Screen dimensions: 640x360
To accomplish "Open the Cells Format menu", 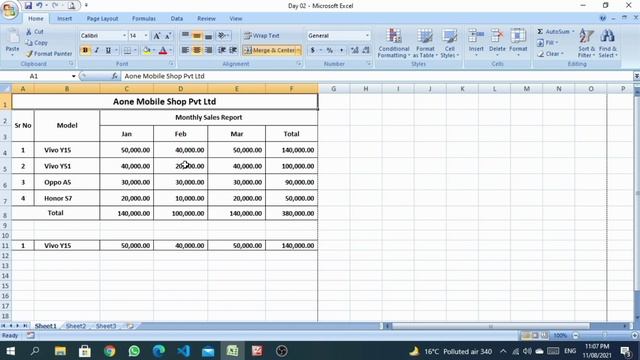I will click(x=518, y=42).
